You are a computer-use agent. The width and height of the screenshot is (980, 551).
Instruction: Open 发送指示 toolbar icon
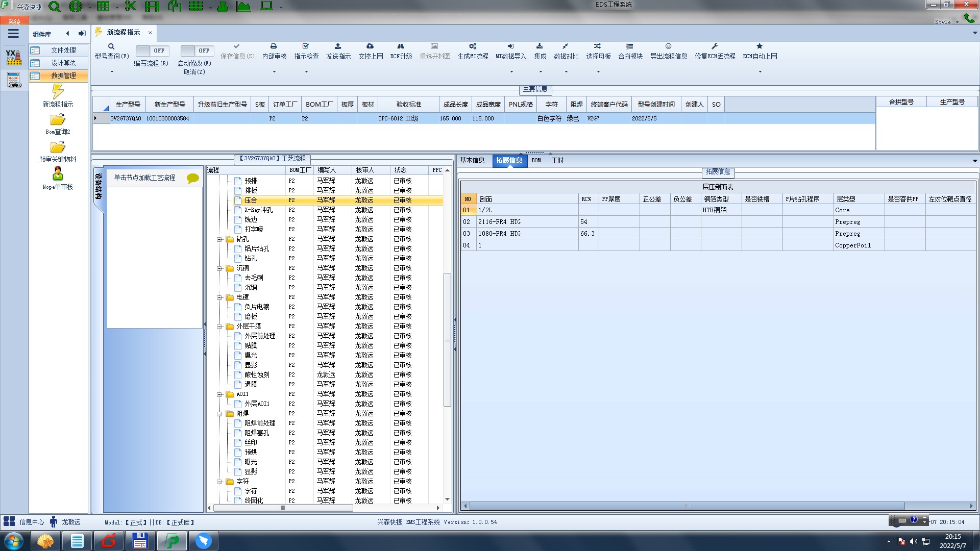338,46
